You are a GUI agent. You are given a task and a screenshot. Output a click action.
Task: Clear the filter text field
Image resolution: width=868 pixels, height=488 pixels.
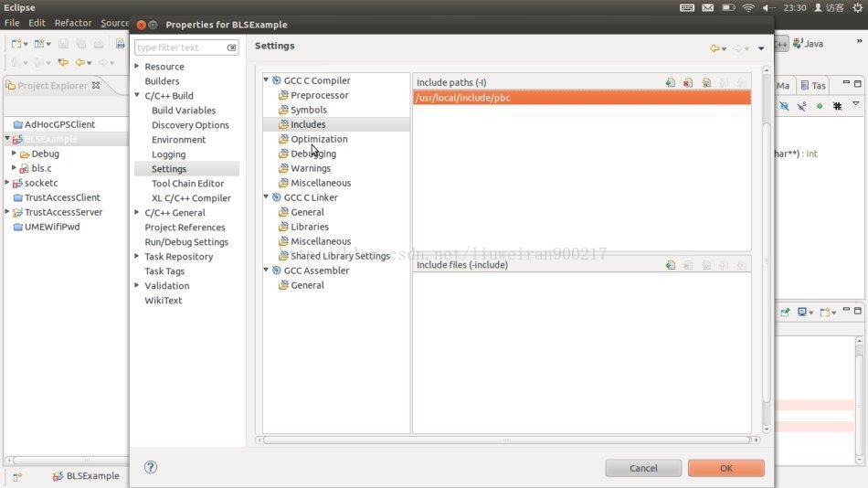(x=231, y=48)
